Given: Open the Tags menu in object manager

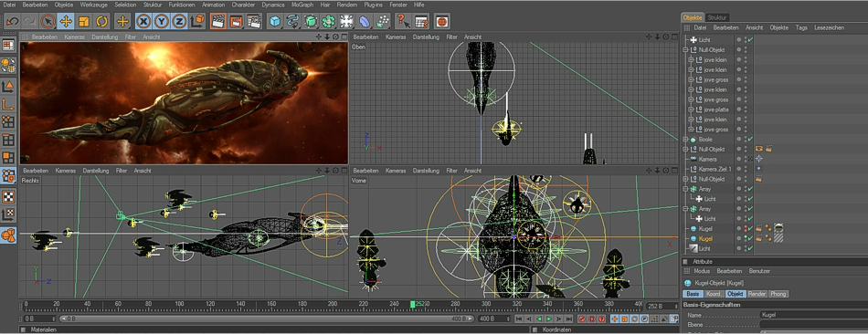Looking at the screenshot, I should point(801,27).
